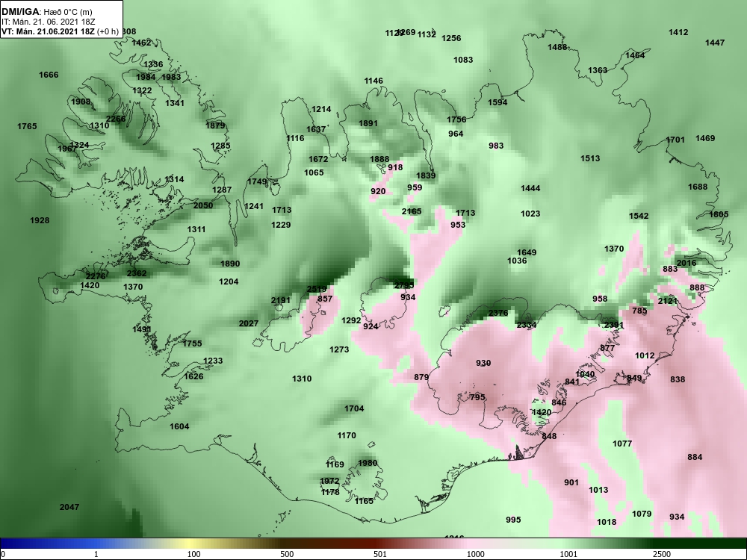This screenshot has width=747, height=560.
Task: Click the map value 879
Action: click(x=421, y=377)
